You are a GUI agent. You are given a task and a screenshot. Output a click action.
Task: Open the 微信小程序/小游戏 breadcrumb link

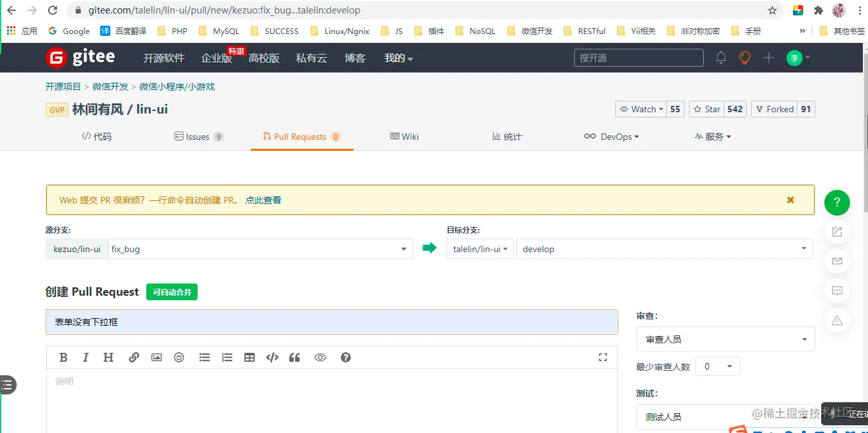pyautogui.click(x=177, y=87)
